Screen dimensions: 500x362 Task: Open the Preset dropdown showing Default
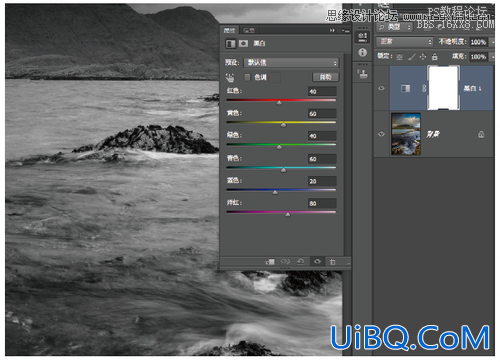pyautogui.click(x=291, y=63)
